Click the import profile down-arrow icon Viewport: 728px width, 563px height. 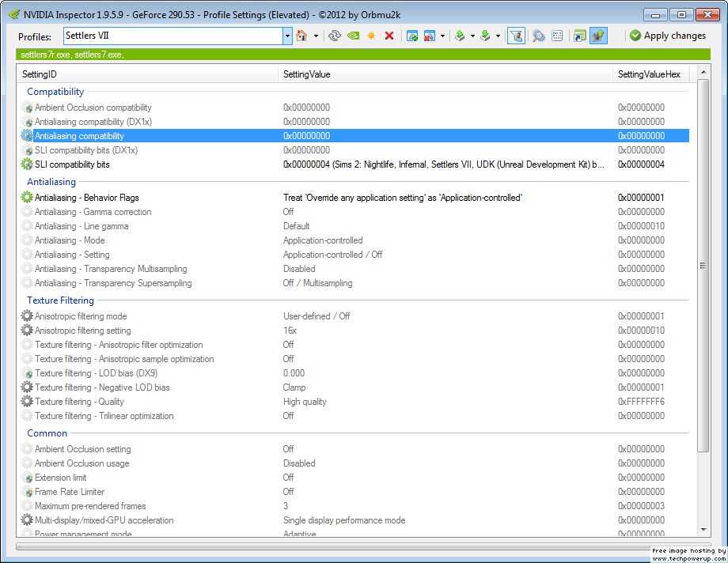pos(485,36)
